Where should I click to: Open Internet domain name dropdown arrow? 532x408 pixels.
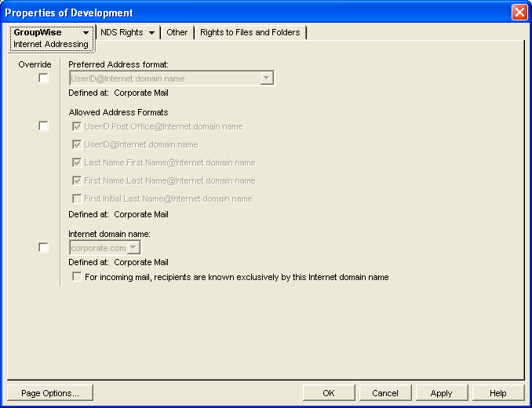pos(133,248)
